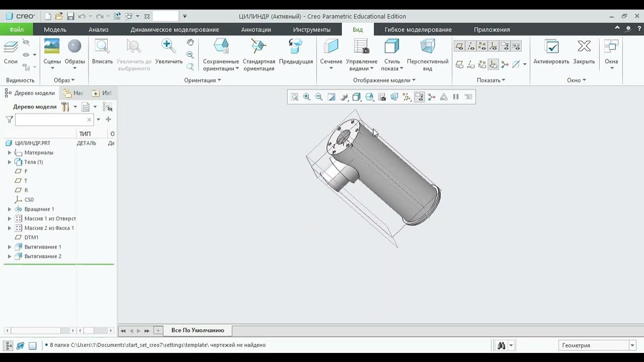Viewport: 644px width, 362px height.
Task: Click the Окна windows icon
Action: (x=611, y=47)
